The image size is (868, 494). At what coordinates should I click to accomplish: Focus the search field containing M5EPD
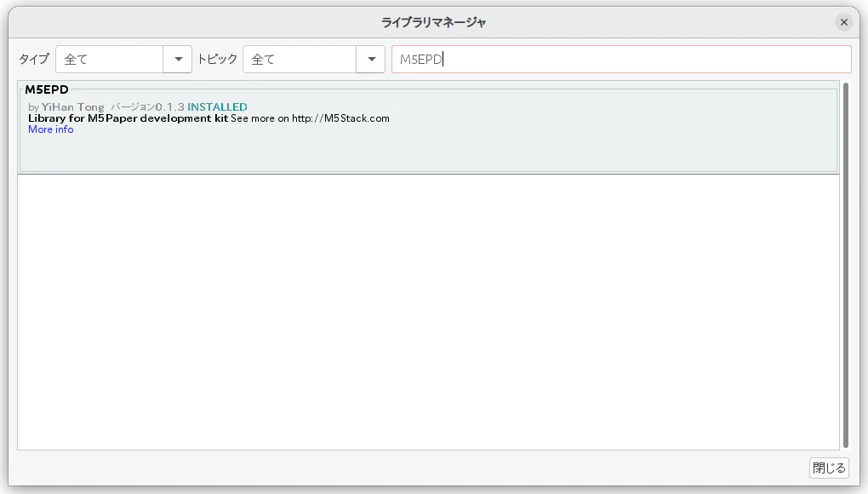(621, 60)
